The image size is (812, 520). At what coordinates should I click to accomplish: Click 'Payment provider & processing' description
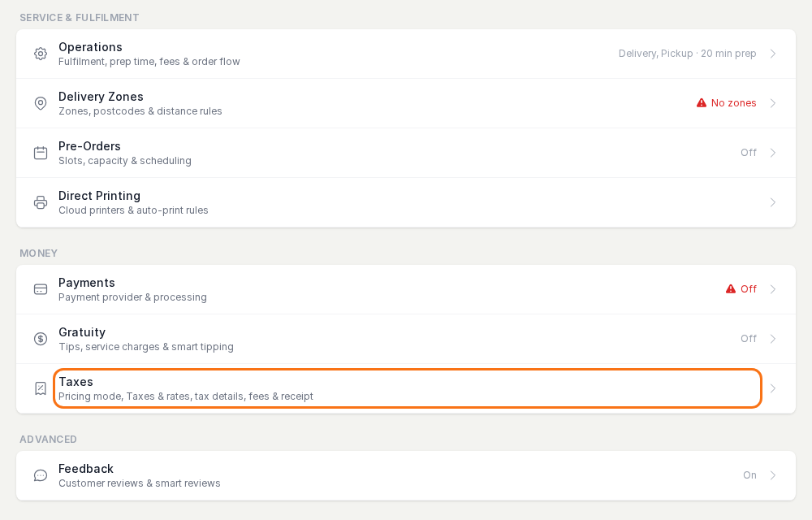(132, 297)
